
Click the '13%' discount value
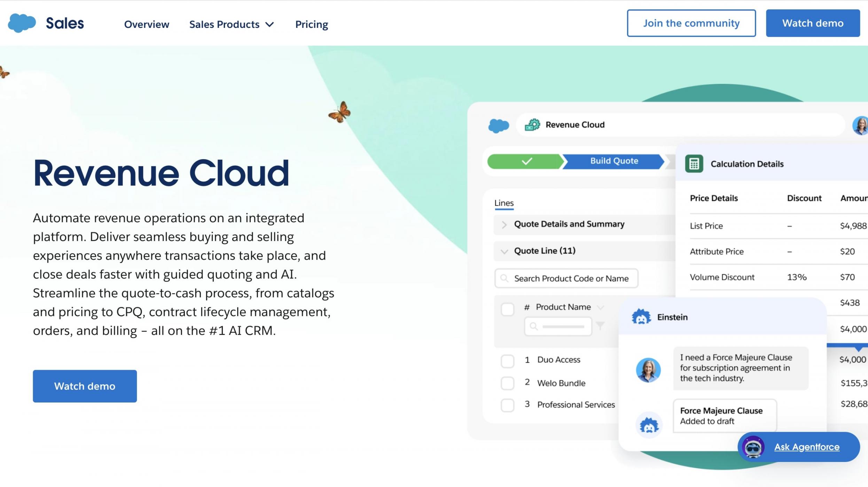tap(796, 277)
